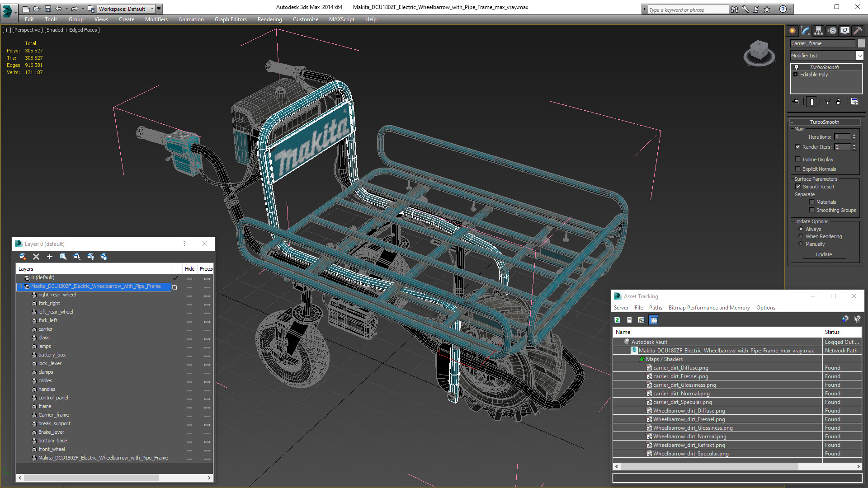The width and height of the screenshot is (868, 488).
Task: Click the Project Folder icon in quick toolbar
Action: (91, 9)
